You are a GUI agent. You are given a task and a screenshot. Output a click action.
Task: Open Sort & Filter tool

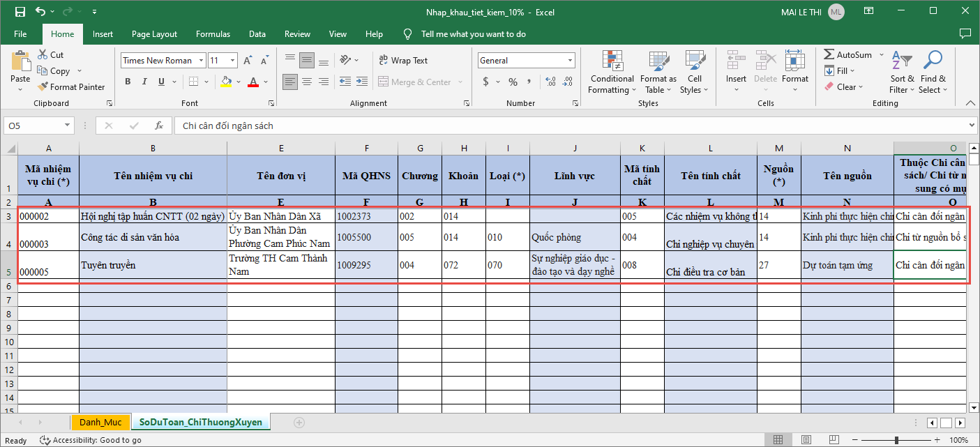[902, 63]
